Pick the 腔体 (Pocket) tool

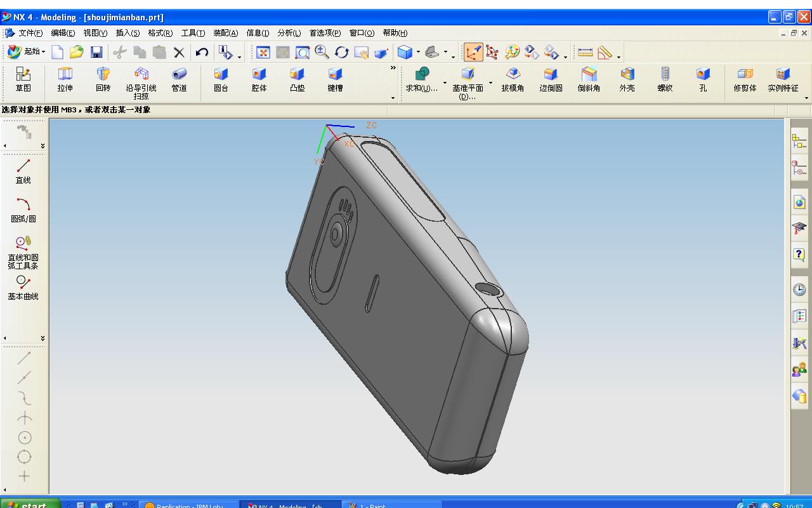click(259, 81)
